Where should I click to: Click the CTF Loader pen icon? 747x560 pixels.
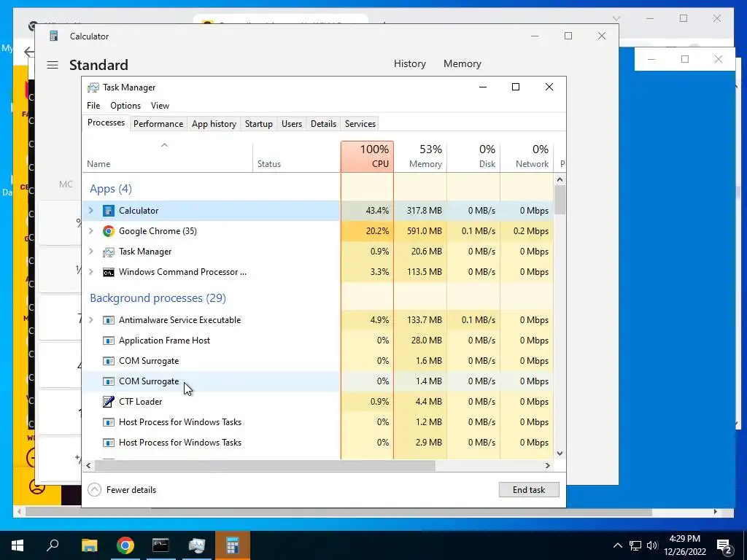[x=109, y=402]
